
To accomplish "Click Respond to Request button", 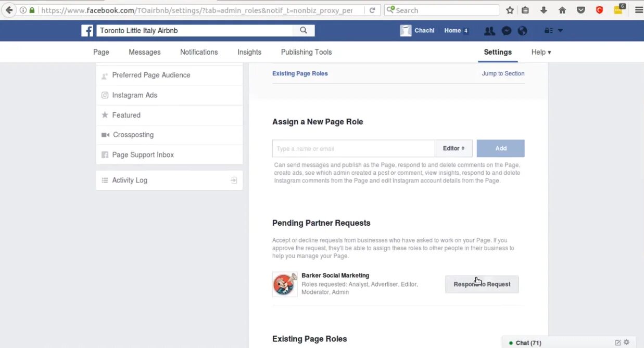I will click(482, 284).
